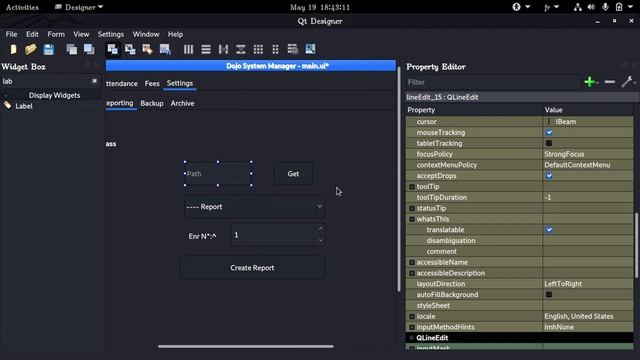Toggle the autoFillBackground checkbox

pyautogui.click(x=549, y=294)
